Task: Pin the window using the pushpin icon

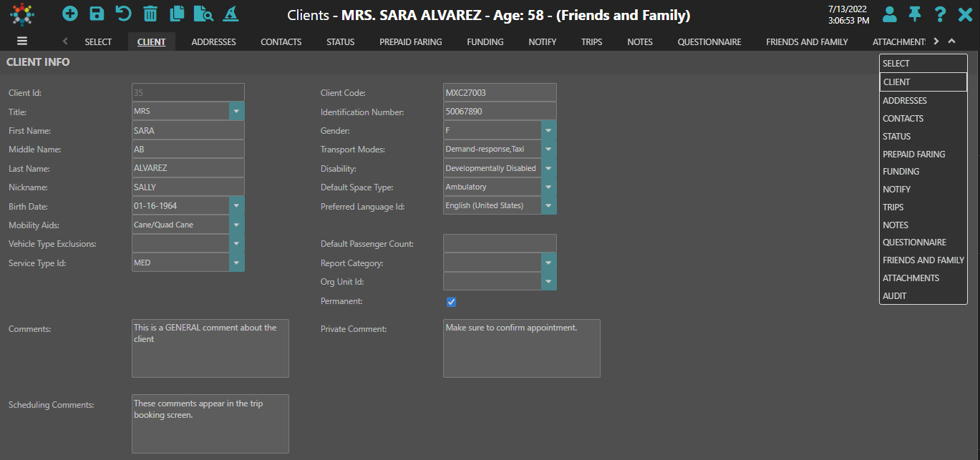Action: pyautogui.click(x=914, y=14)
